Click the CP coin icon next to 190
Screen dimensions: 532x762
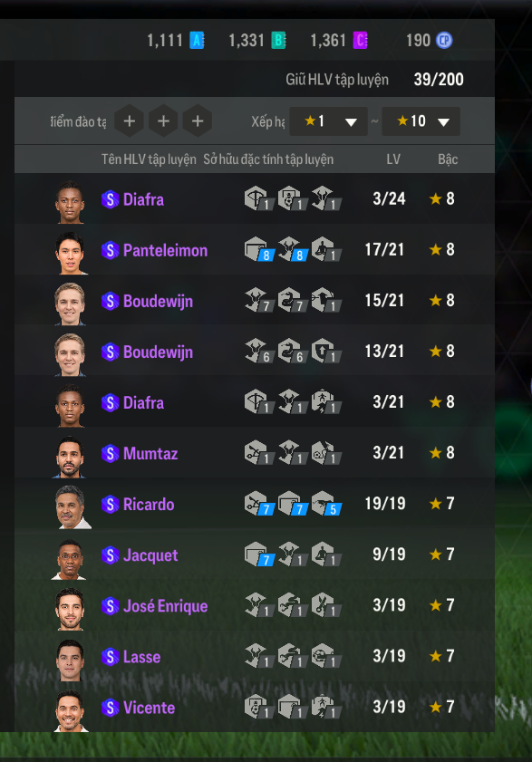444,41
